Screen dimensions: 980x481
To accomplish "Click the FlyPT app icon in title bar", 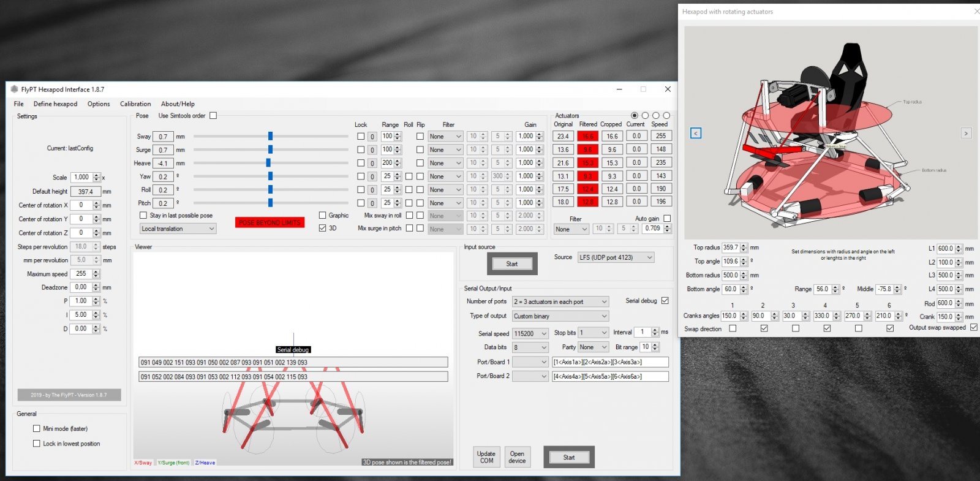I will point(14,89).
